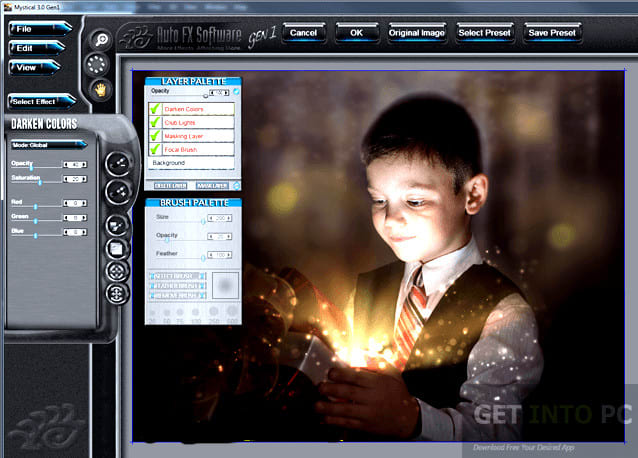
Task: Click the path brush plus icon
Action: 118,191
